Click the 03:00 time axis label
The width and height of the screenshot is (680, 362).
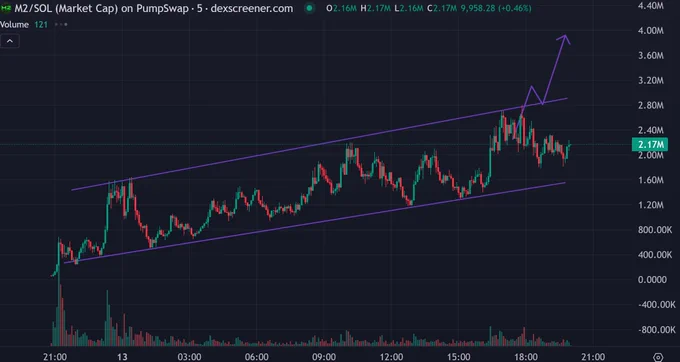pyautogui.click(x=189, y=357)
